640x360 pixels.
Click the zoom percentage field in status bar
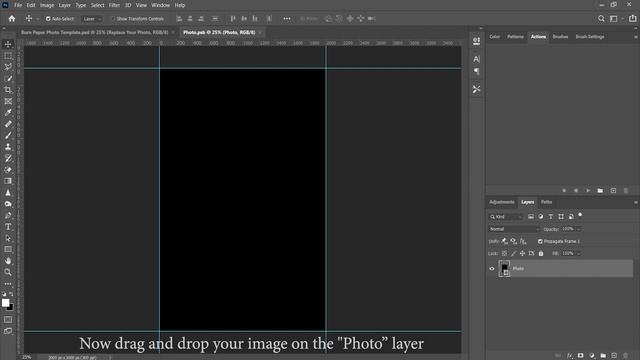point(27,357)
